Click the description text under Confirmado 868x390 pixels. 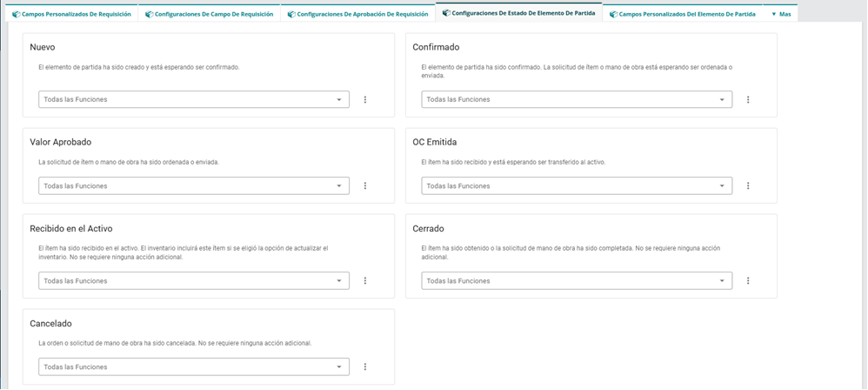(x=577, y=71)
